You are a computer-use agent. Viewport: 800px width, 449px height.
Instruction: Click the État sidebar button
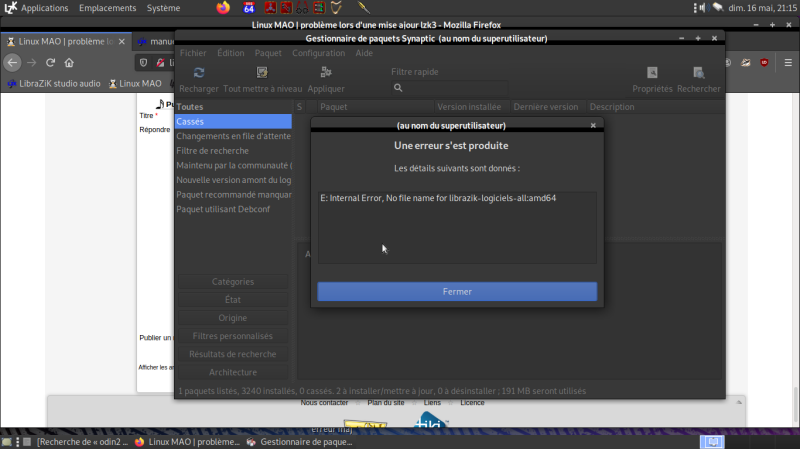(233, 300)
